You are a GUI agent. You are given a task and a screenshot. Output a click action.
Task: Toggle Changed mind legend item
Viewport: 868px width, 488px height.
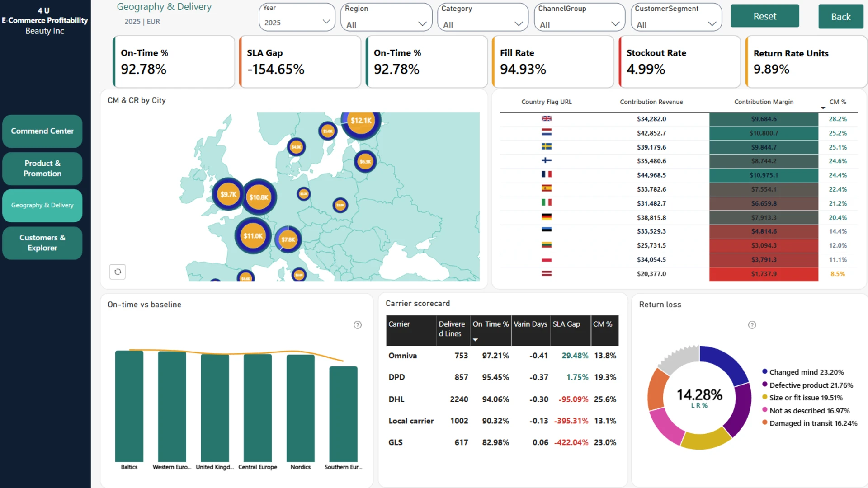click(x=803, y=372)
